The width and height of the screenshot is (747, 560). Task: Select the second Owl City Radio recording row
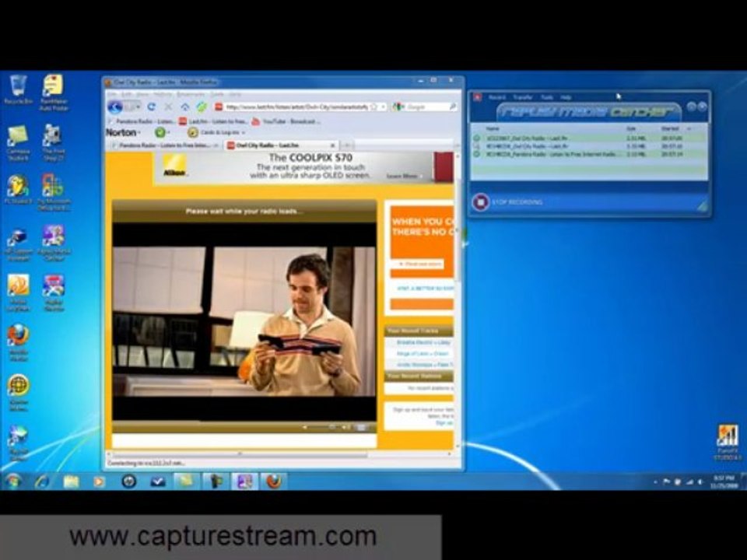point(588,146)
